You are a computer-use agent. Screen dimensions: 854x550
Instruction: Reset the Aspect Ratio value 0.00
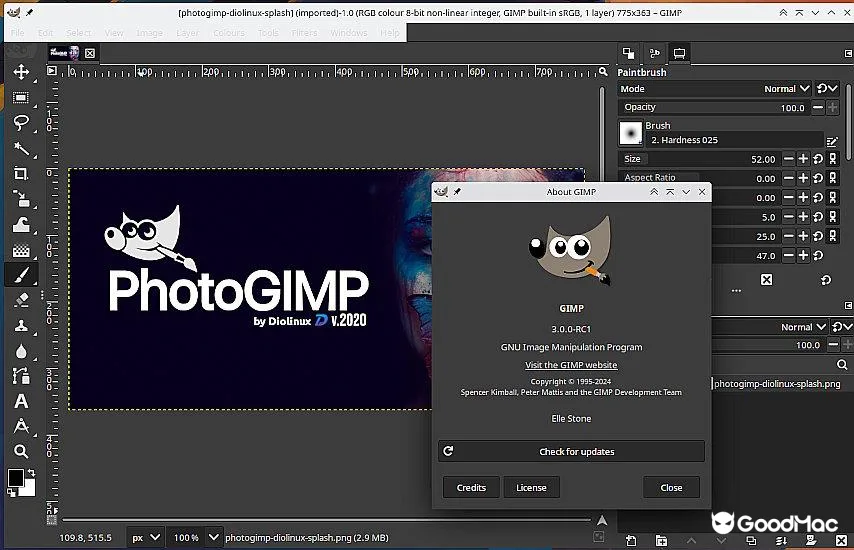point(818,178)
